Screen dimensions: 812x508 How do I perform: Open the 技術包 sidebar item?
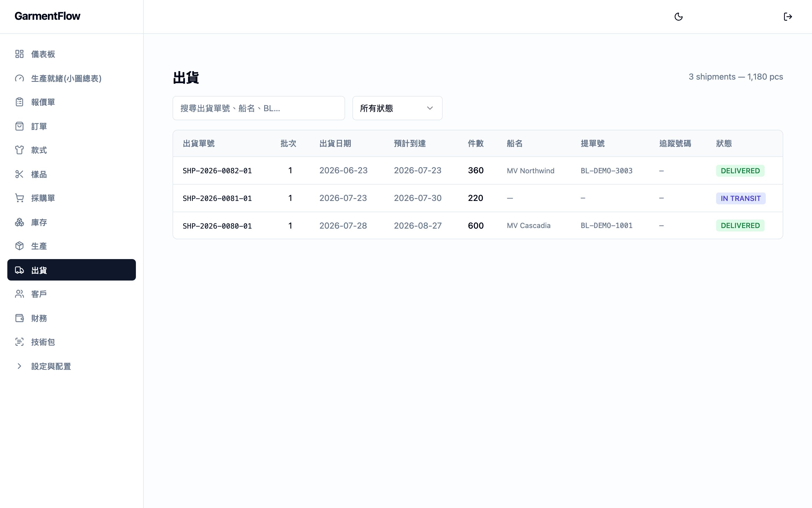pyautogui.click(x=71, y=342)
